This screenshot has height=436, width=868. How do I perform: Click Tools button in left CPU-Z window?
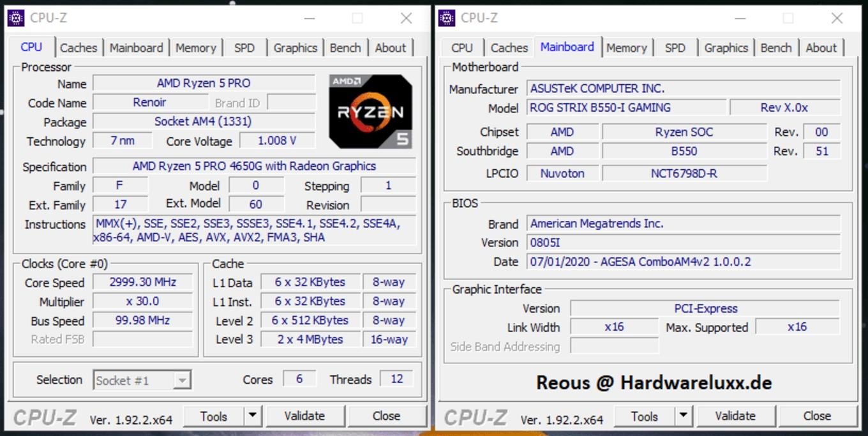(x=214, y=416)
